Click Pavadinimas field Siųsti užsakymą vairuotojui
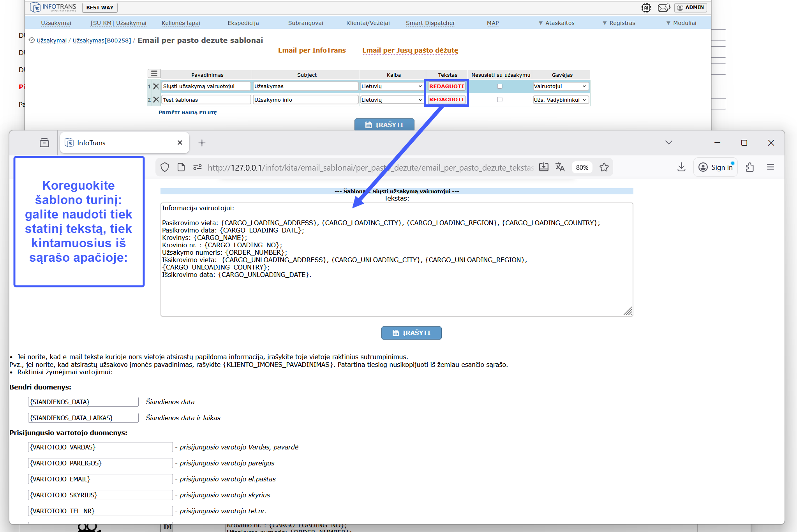This screenshot has width=797, height=532. [x=206, y=86]
